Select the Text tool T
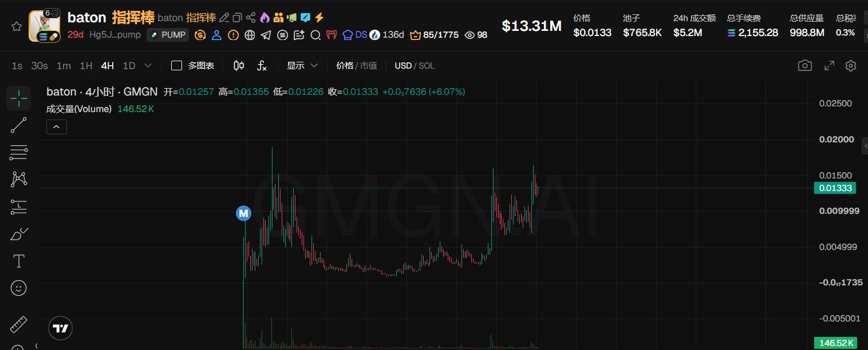This screenshot has height=350, width=868. click(x=19, y=261)
